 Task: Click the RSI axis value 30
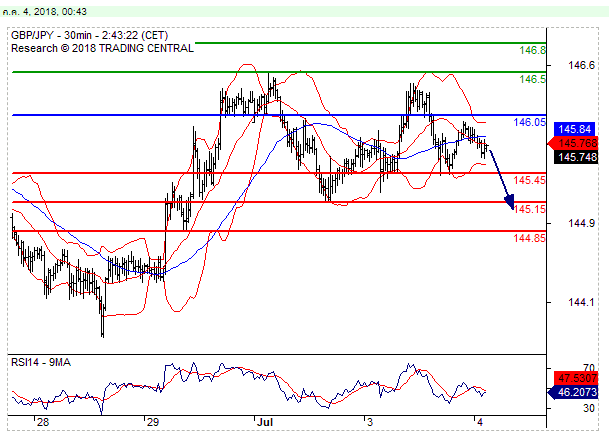(x=588, y=408)
